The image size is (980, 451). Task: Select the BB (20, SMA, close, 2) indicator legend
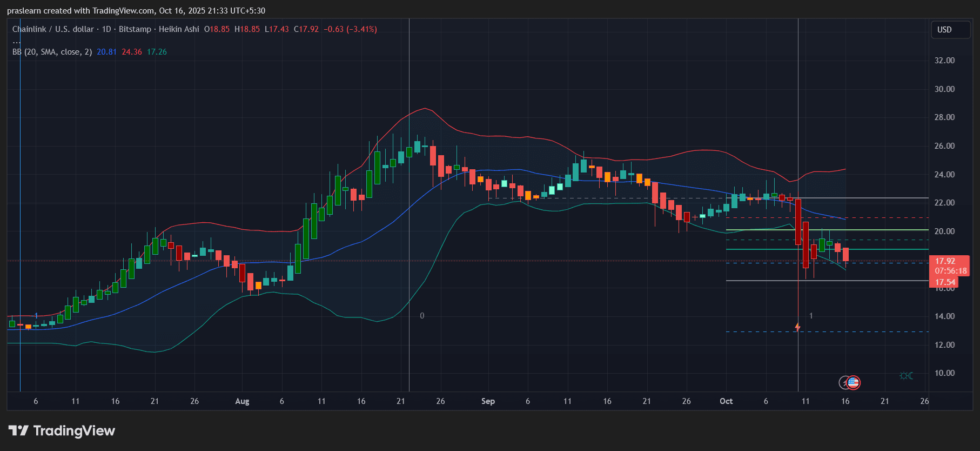click(52, 52)
